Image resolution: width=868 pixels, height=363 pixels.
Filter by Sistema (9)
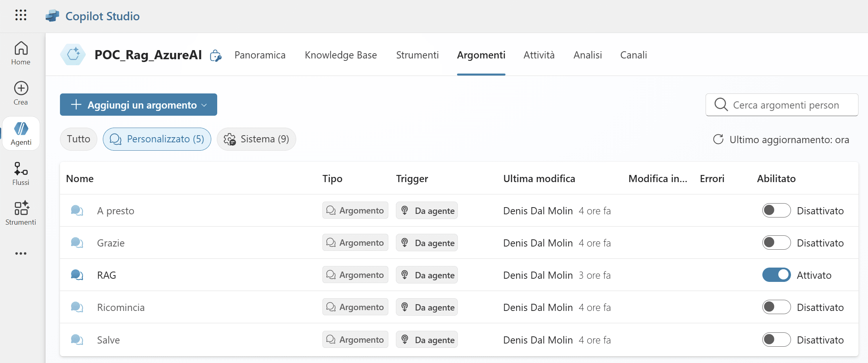coord(257,139)
